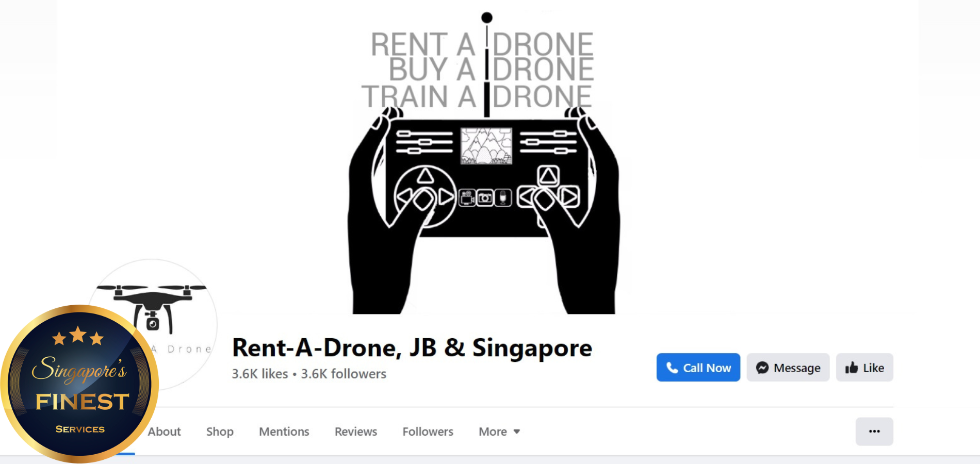
Task: Go to the Mentions tab
Action: pyautogui.click(x=284, y=432)
